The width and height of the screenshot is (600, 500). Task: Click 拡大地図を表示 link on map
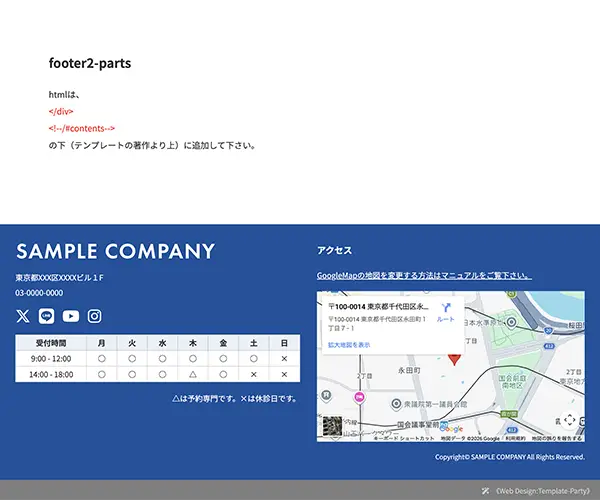click(349, 344)
